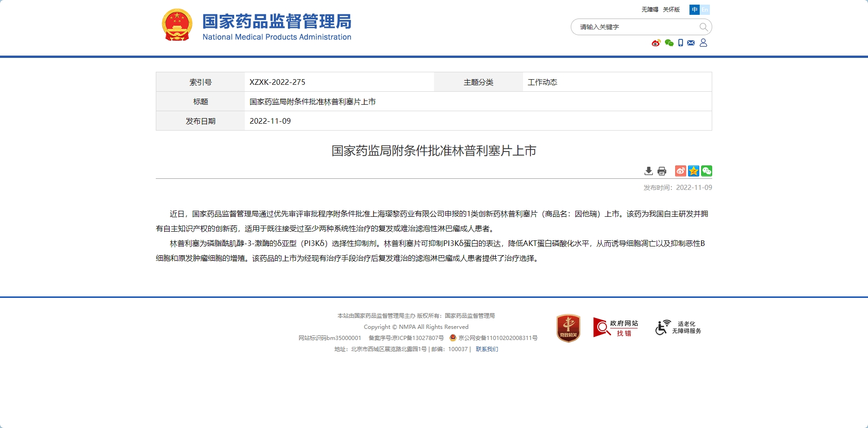Click footer address 北京市西城区展览路北露园1号
The image size is (868, 428).
(389, 349)
